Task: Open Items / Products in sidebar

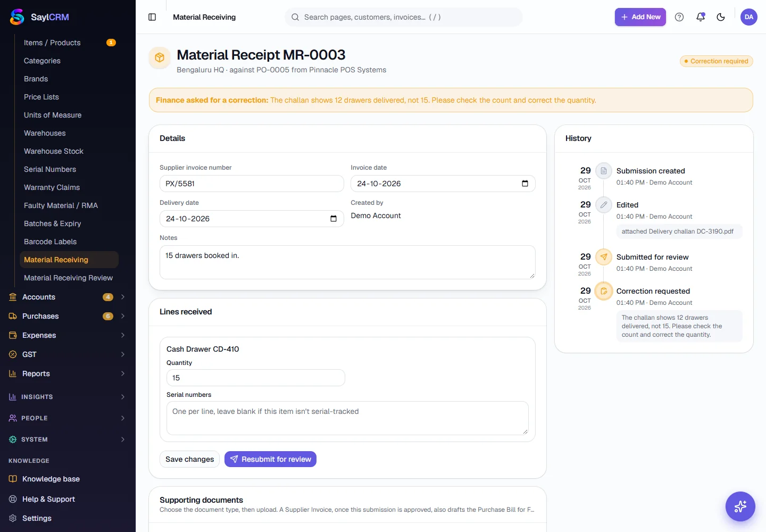Action: point(69,43)
